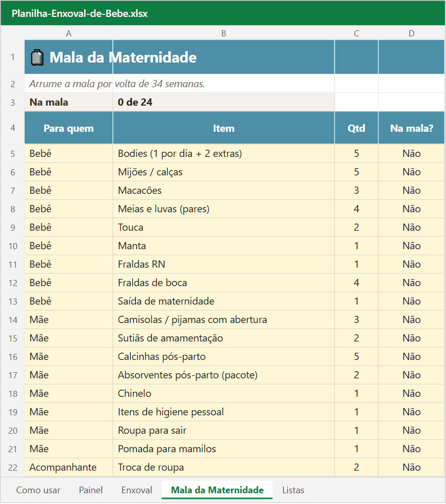Select the Absorventes pós-parto (pacote) cell
The height and width of the screenshot is (504, 446).
pos(224,375)
